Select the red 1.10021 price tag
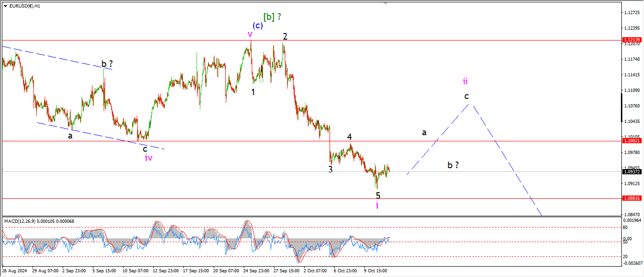The image size is (644, 277). click(631, 141)
